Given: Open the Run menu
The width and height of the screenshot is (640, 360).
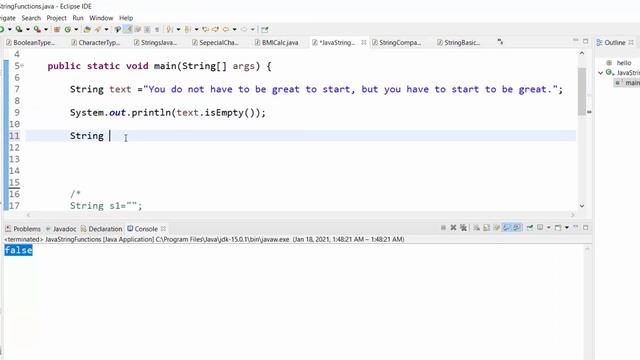Looking at the screenshot, I should pos(78,18).
